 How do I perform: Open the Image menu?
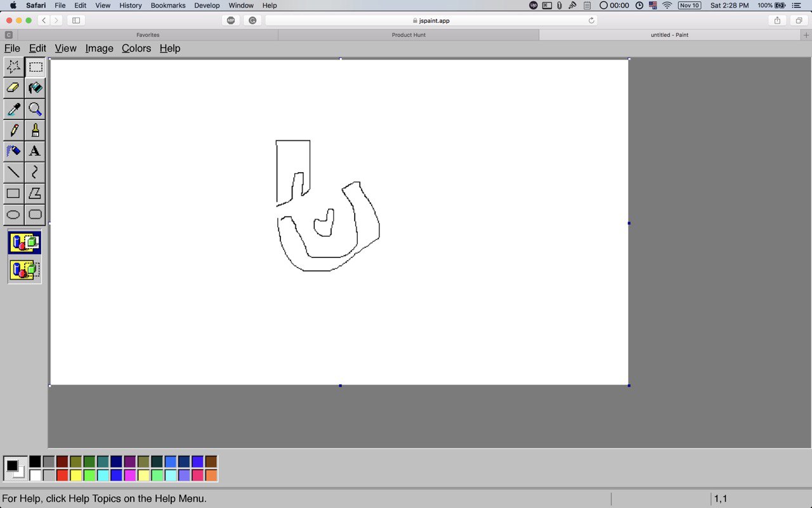[x=100, y=48]
